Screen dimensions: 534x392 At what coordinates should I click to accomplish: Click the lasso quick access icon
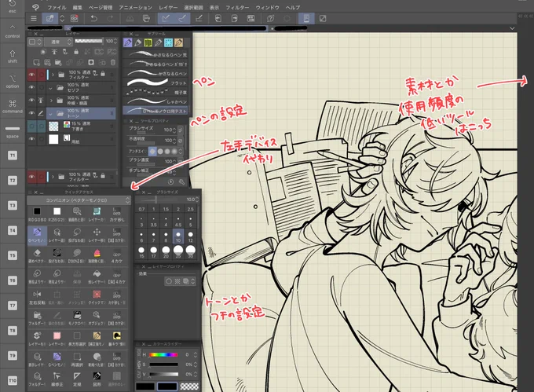click(77, 233)
